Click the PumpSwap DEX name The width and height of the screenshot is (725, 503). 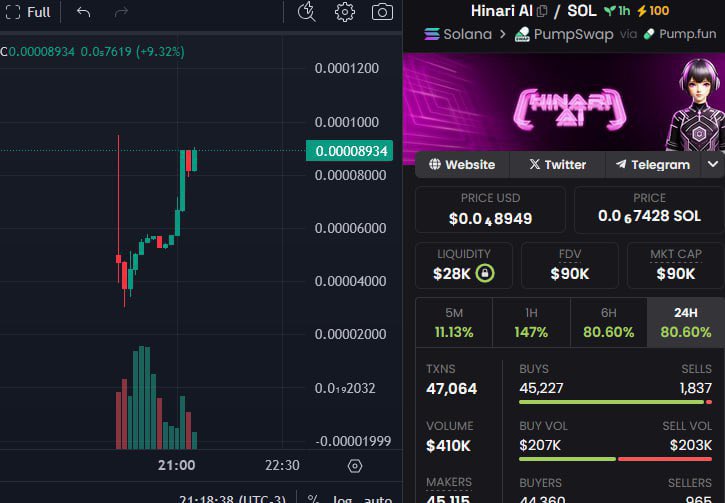573,34
